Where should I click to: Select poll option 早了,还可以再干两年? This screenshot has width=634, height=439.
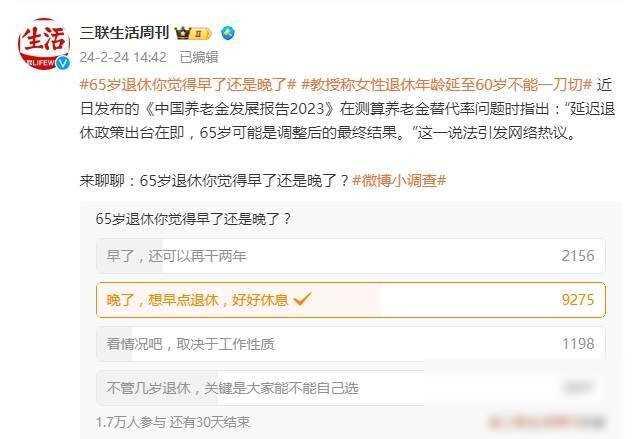(351, 256)
